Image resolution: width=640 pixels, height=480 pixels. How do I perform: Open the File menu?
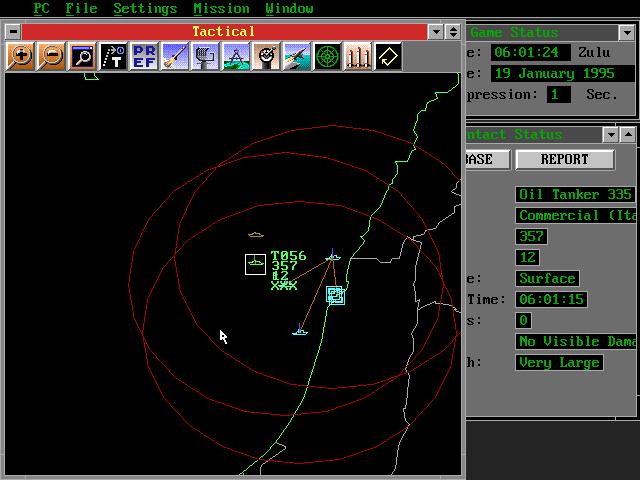tap(81, 9)
